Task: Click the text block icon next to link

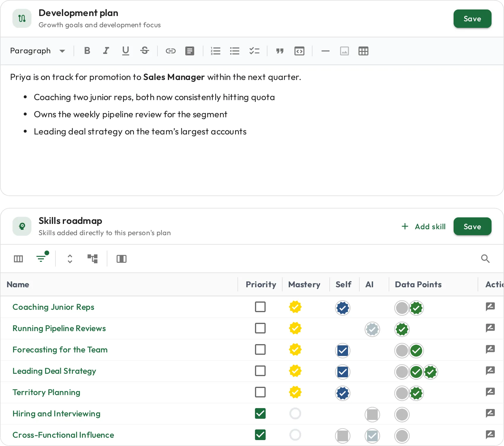Action: [x=190, y=51]
